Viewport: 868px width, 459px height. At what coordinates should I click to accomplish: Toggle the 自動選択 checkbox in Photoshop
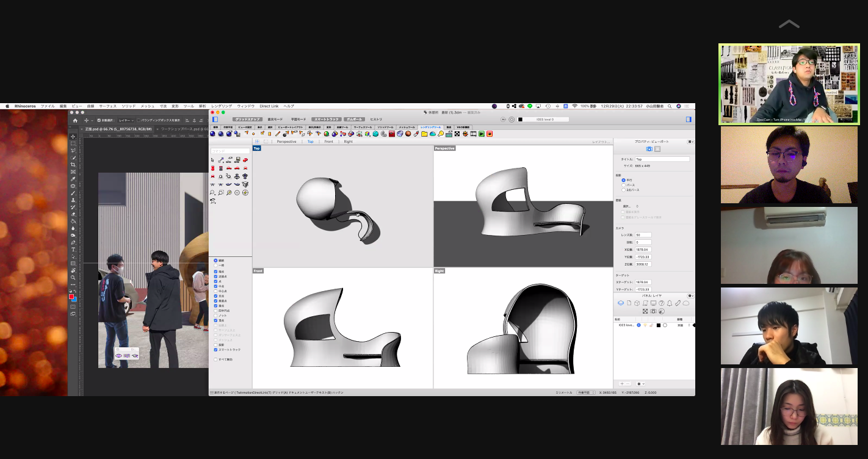coord(99,120)
